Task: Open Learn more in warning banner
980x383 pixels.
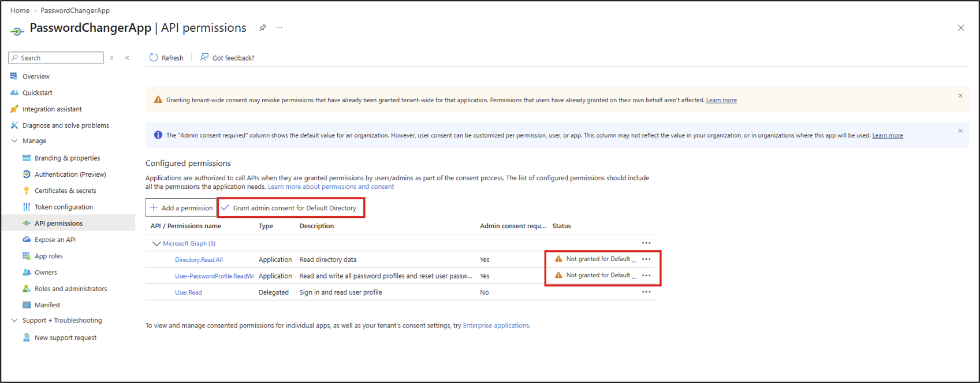Action: coord(721,100)
